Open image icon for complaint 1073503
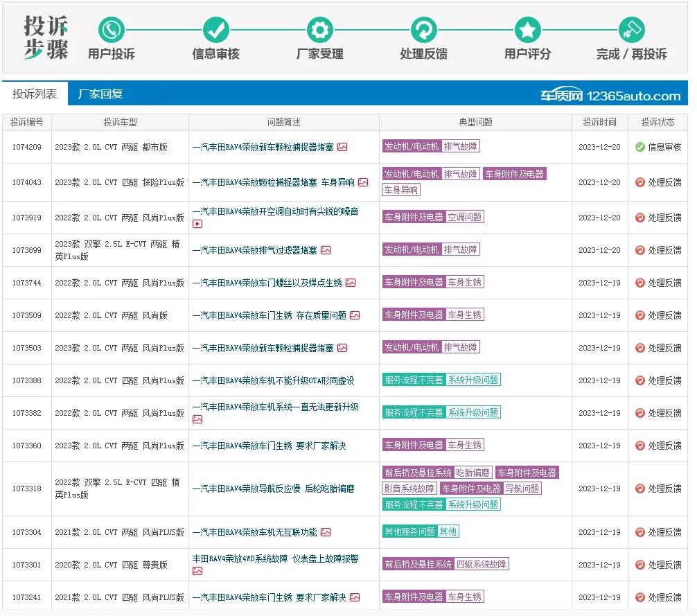Viewport: 697px width, 616px height. 342,348
